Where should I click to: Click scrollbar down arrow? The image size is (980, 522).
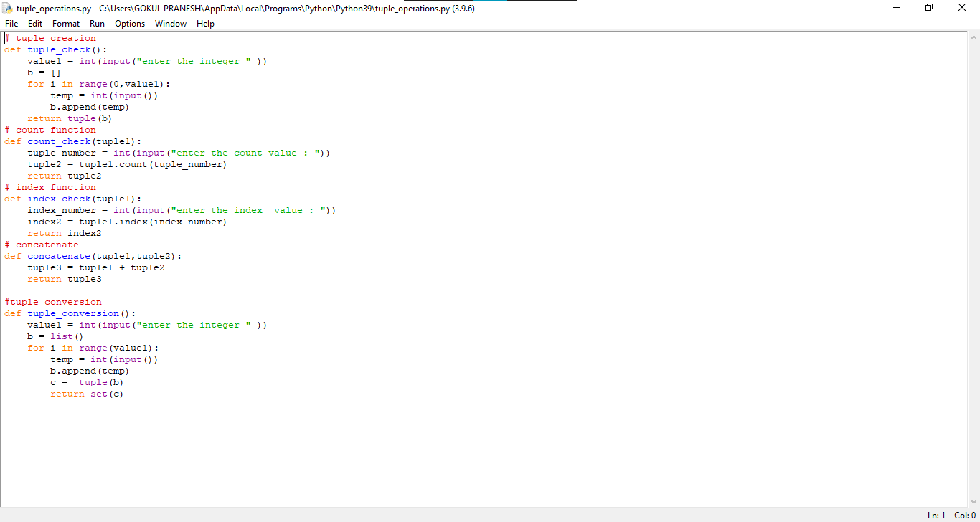tap(974, 502)
